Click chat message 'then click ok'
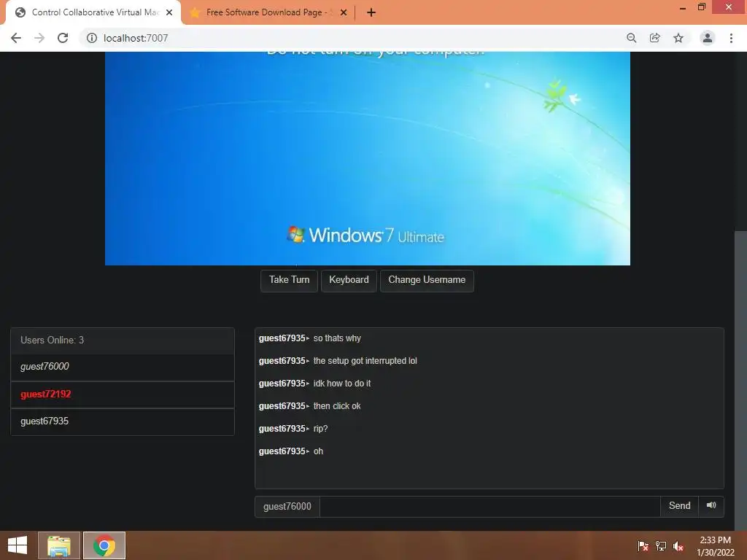Image resolution: width=747 pixels, height=560 pixels. 337,406
